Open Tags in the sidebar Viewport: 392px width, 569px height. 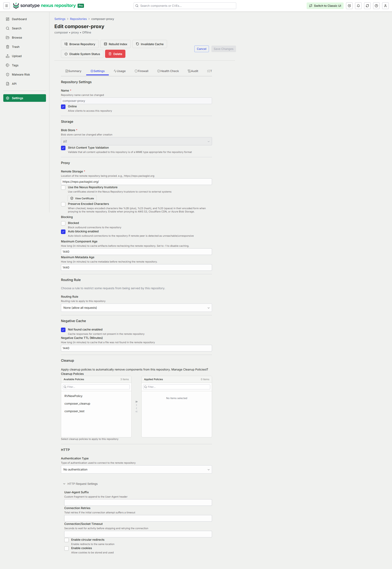(25, 65)
